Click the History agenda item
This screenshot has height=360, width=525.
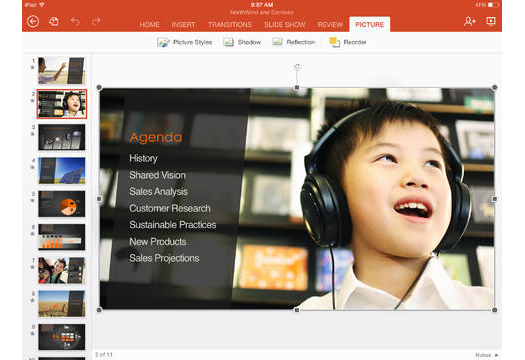click(x=143, y=158)
